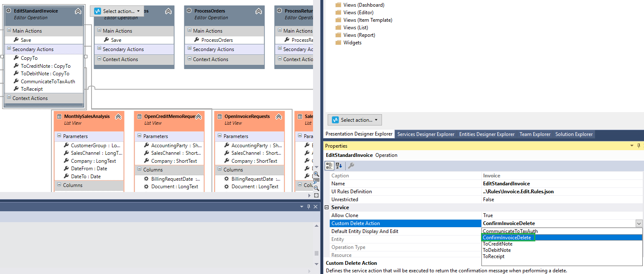Sort properties alphabetically in Properties panel
This screenshot has width=644, height=274.
point(339,166)
